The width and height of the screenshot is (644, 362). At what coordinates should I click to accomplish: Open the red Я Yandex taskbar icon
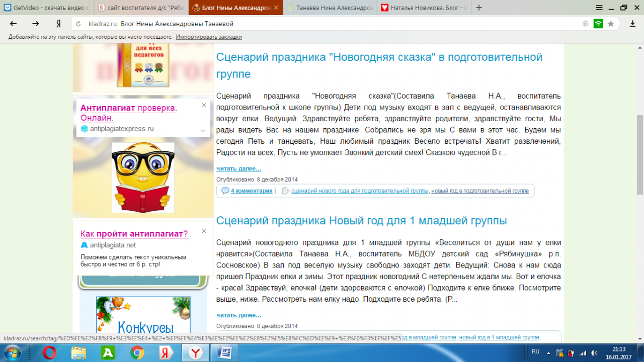pyautogui.click(x=166, y=353)
